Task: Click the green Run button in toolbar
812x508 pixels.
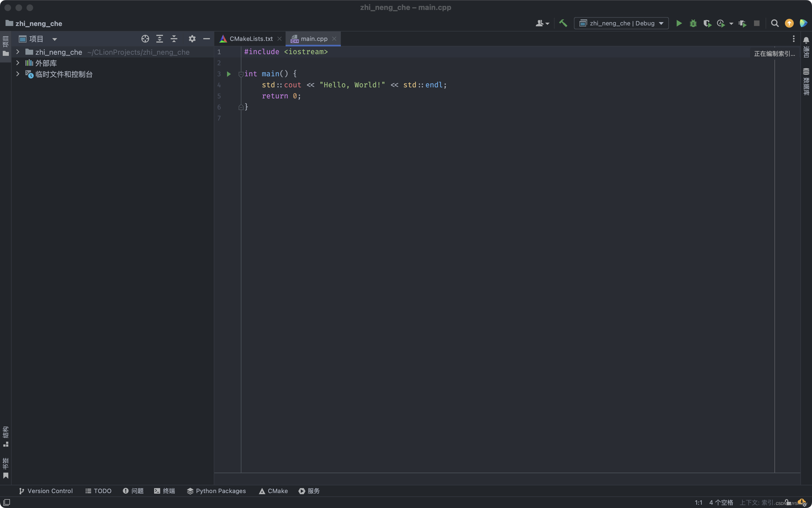Action: (679, 23)
